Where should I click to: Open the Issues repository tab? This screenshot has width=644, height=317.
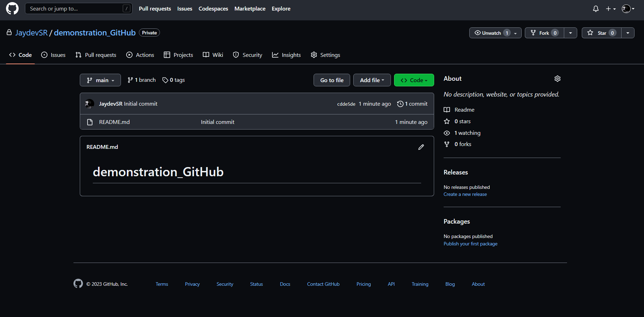53,55
